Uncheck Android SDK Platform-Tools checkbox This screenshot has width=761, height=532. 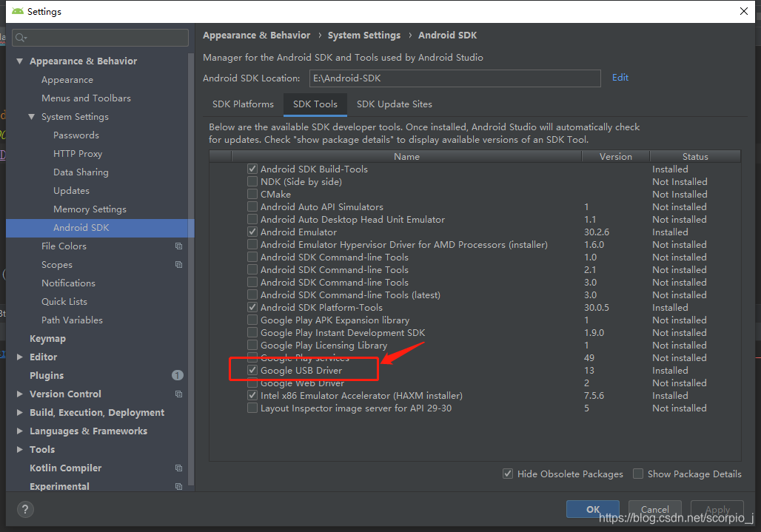coord(252,308)
